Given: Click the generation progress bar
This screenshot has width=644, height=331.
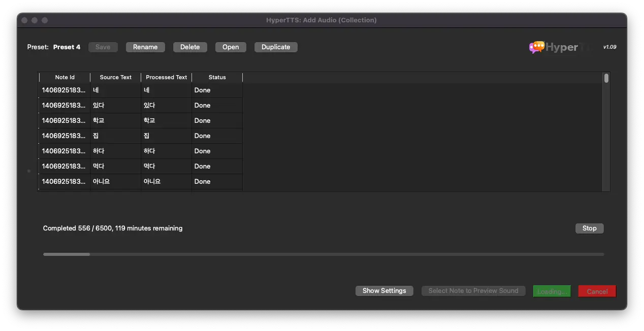Looking at the screenshot, I should click(x=324, y=254).
